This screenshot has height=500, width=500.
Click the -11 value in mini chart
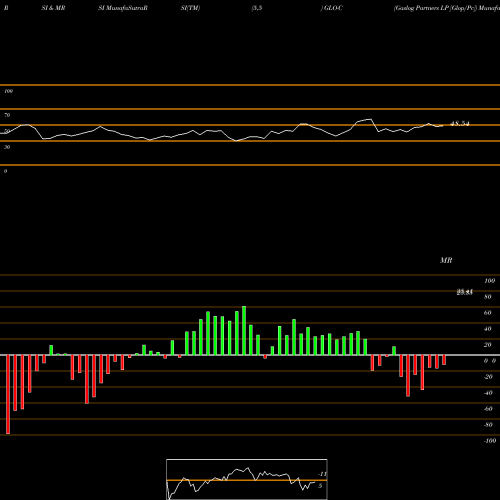click(322, 474)
